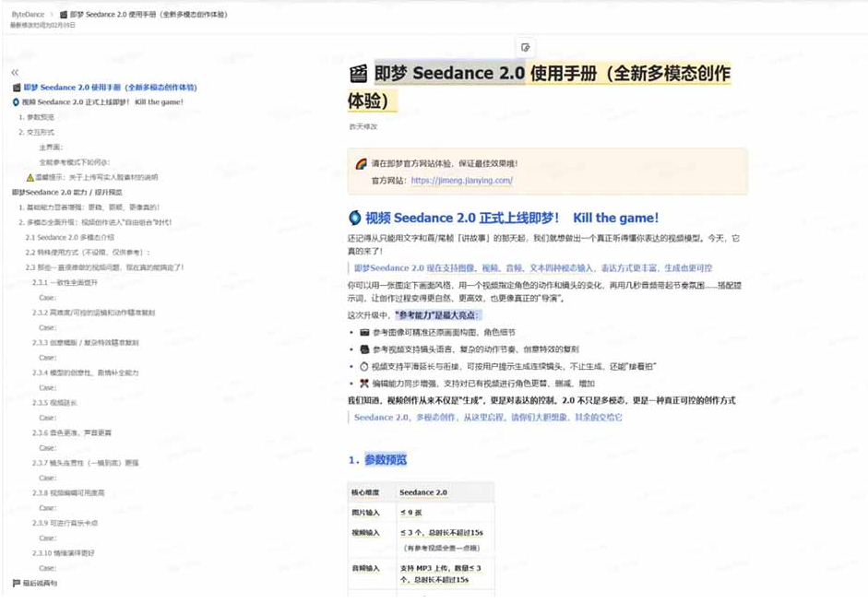Image resolution: width=868 pixels, height=603 pixels.
Task: Click the comment icon above document title
Action: tap(526, 48)
